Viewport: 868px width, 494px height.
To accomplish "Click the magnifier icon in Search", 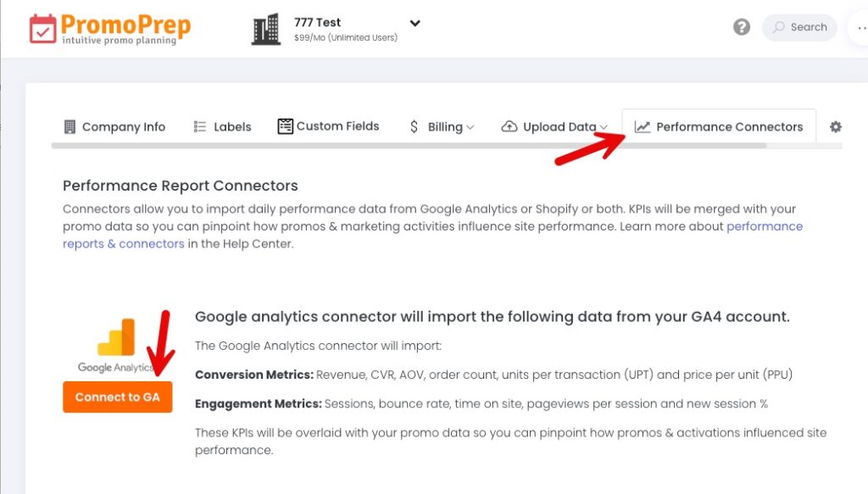I will [779, 27].
